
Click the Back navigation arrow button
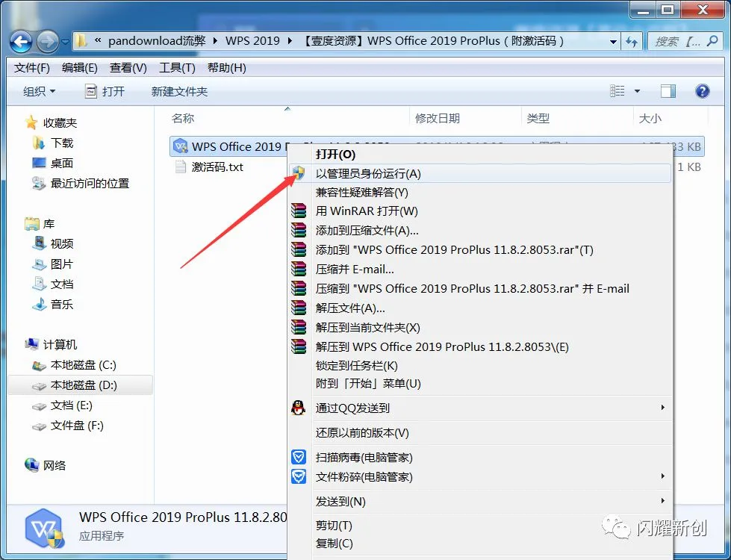coord(21,42)
